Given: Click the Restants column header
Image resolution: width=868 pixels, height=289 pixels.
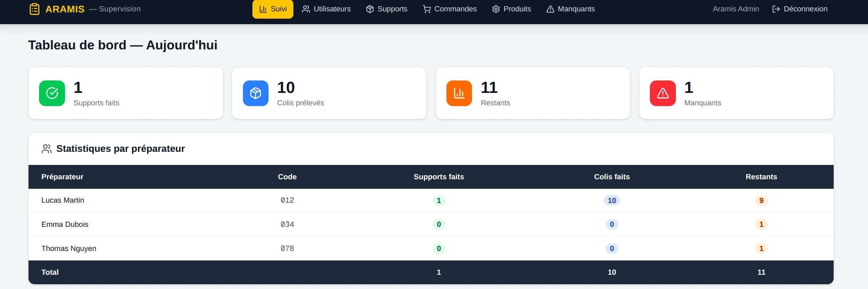Looking at the screenshot, I should [x=761, y=177].
